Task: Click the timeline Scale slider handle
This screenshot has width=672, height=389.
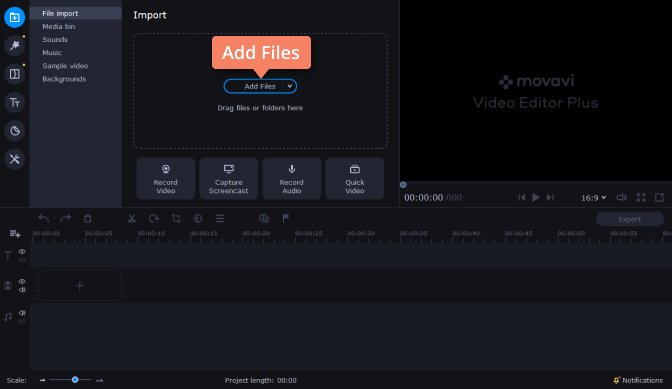Action: coord(75,380)
